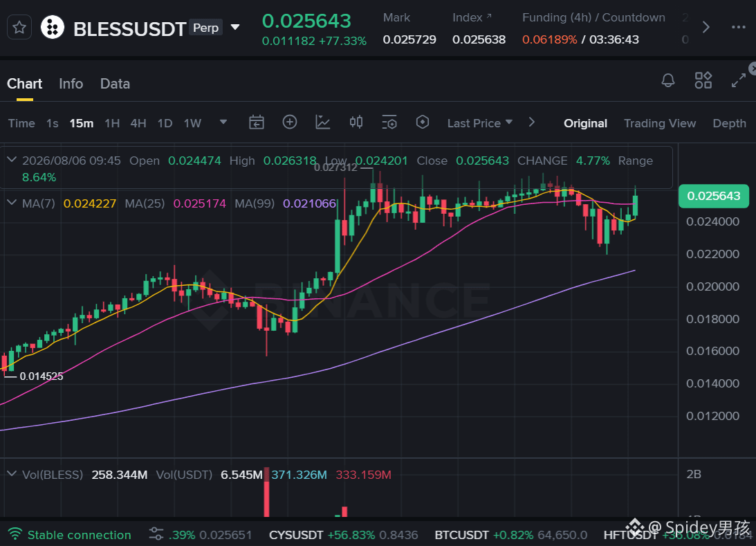
Task: Switch to the Data tab
Action: coord(115,84)
